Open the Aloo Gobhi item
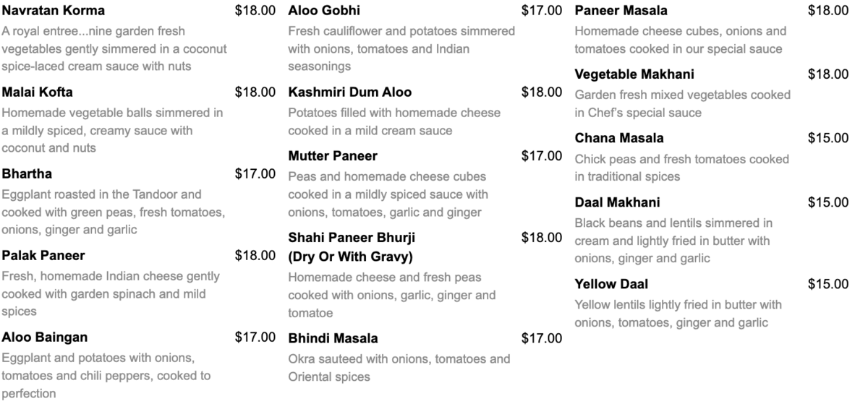The width and height of the screenshot is (868, 409). (324, 11)
